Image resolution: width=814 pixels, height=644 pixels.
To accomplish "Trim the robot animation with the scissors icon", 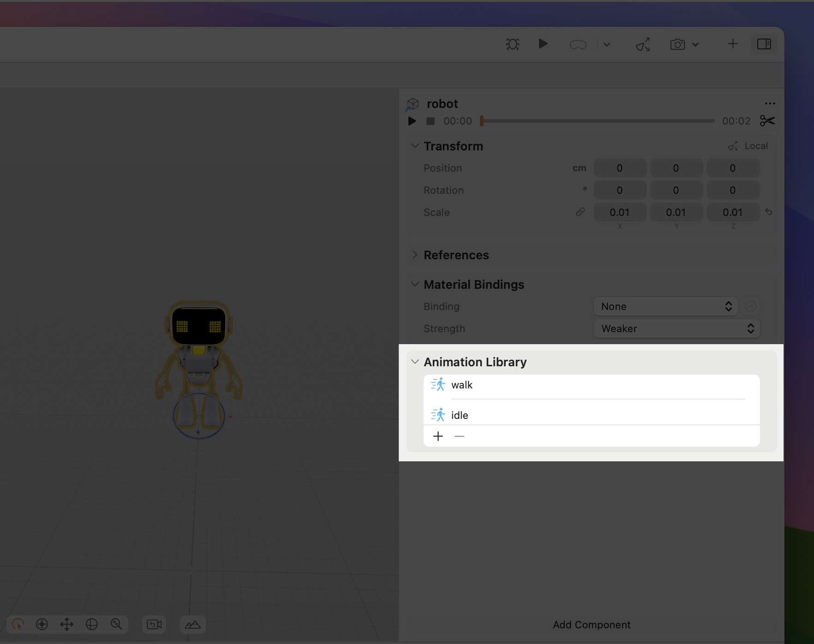I will click(766, 121).
